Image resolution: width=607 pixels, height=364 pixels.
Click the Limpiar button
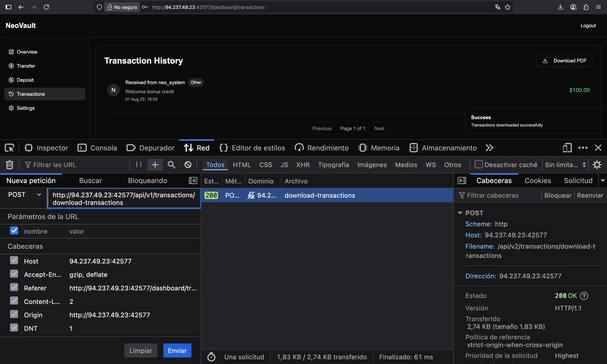(x=141, y=350)
